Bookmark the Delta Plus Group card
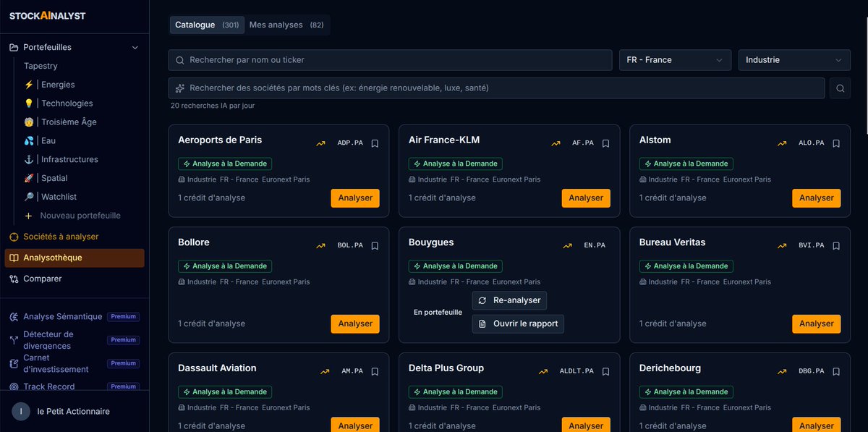 (605, 371)
